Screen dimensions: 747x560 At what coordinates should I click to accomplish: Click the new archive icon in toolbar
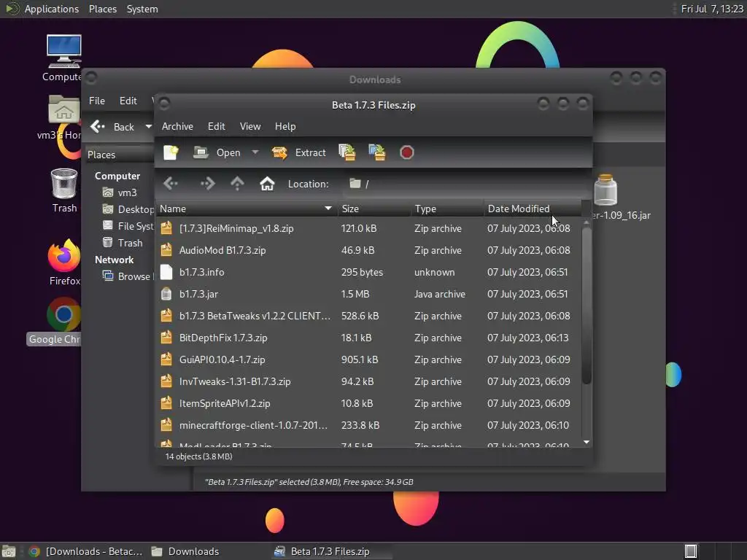171,152
